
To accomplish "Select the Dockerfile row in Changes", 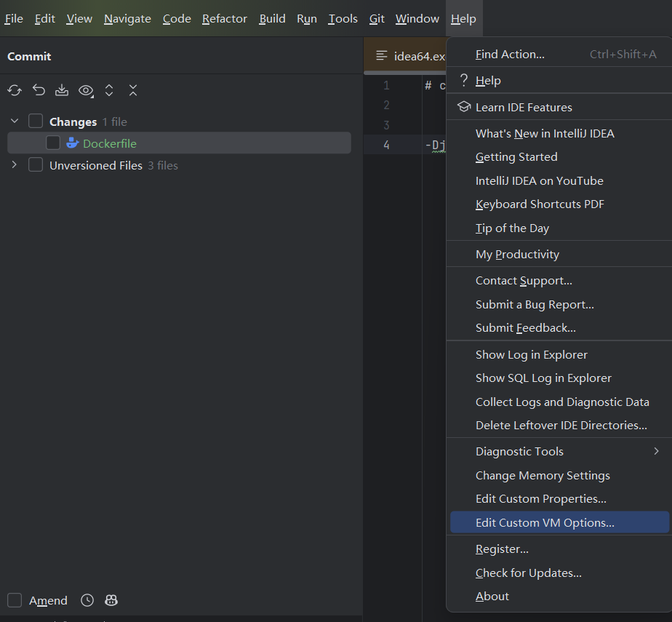I will point(179,143).
